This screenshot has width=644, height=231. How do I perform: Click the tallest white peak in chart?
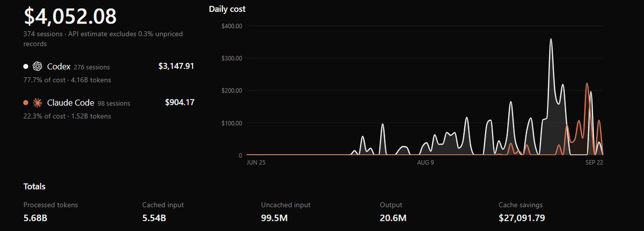pos(551,39)
